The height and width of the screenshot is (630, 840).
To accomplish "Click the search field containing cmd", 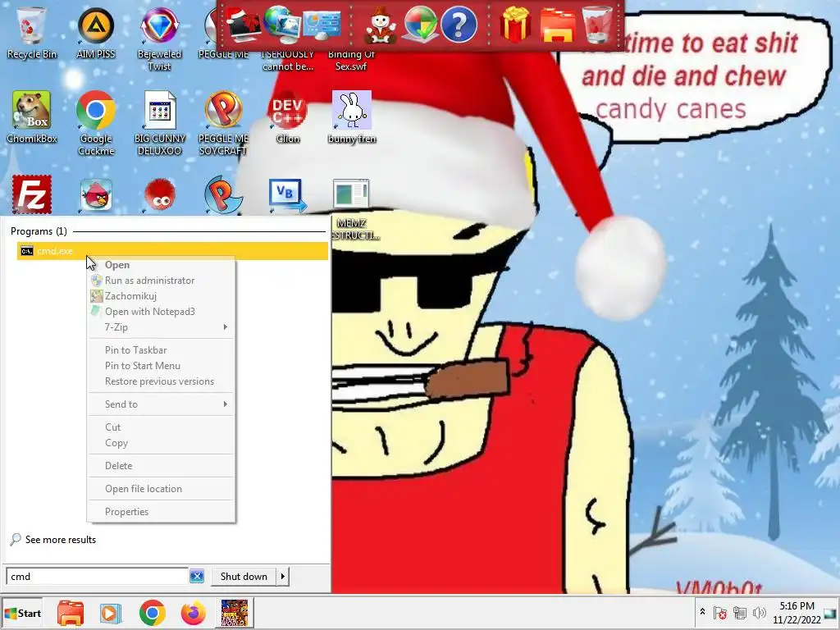I will [97, 577].
